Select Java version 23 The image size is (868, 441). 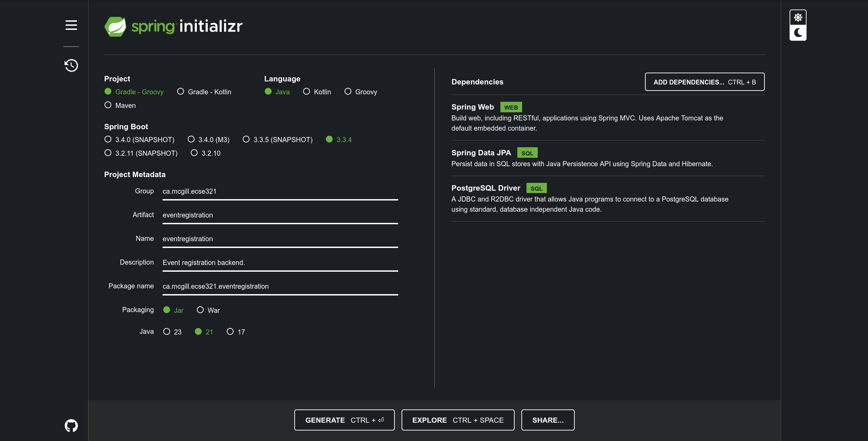pos(172,332)
